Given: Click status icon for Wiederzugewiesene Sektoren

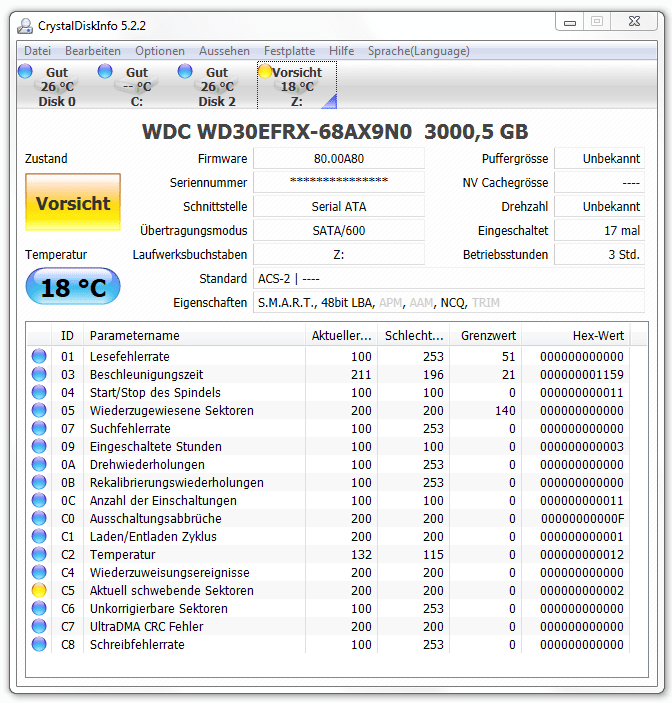Looking at the screenshot, I should pyautogui.click(x=39, y=410).
